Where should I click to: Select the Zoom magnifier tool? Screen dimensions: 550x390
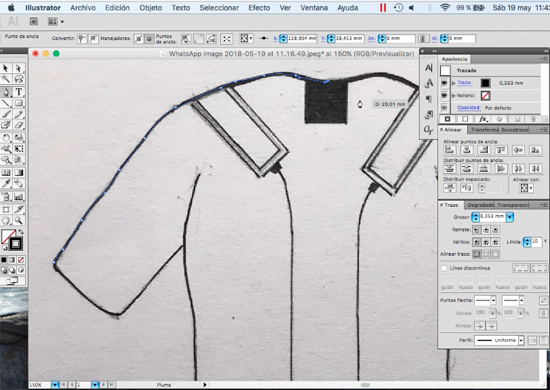click(18, 220)
